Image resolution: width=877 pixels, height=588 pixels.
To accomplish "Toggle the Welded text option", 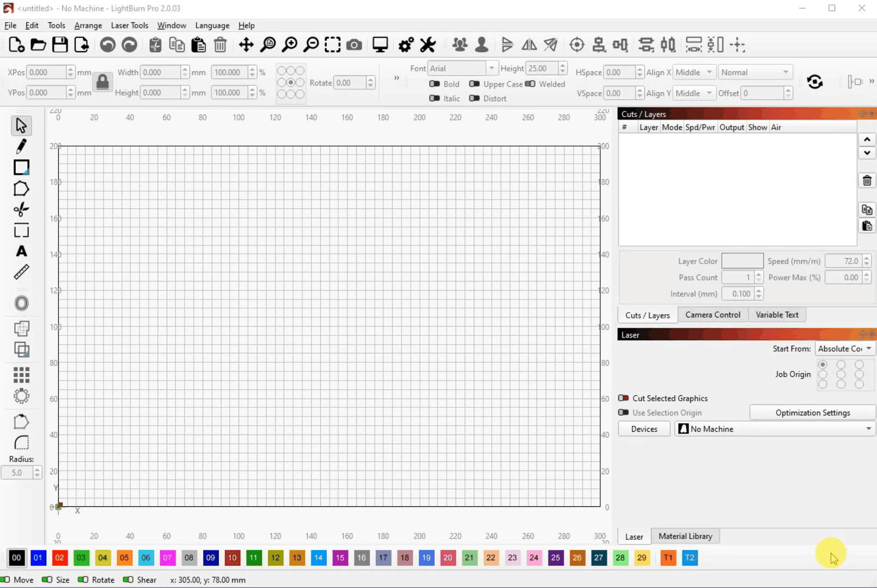I will (x=530, y=84).
